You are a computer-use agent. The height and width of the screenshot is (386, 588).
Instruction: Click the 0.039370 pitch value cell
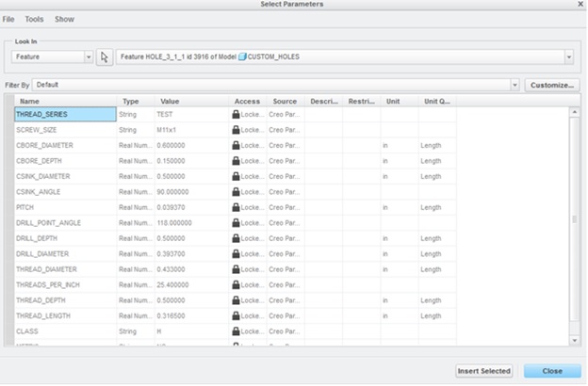191,207
